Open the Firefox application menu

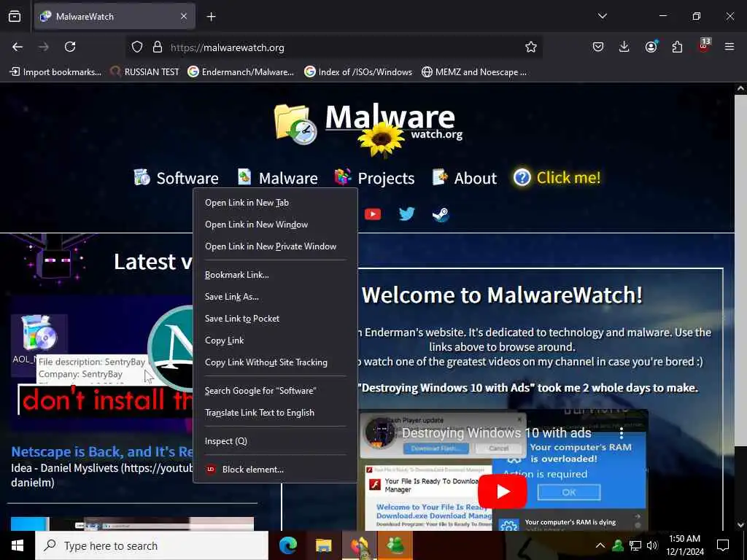[729, 47]
